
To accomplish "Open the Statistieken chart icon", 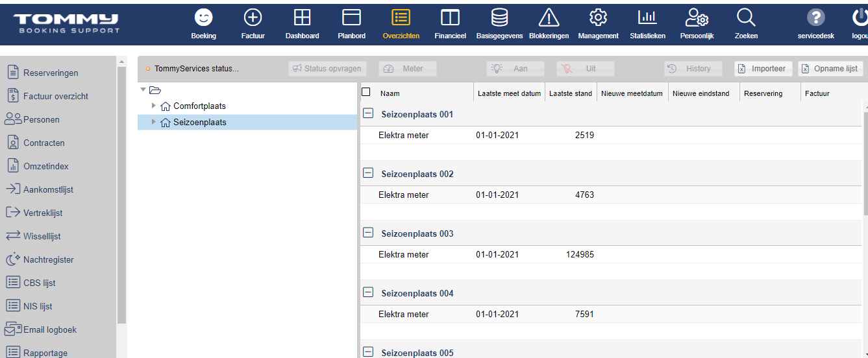I will 647,18.
